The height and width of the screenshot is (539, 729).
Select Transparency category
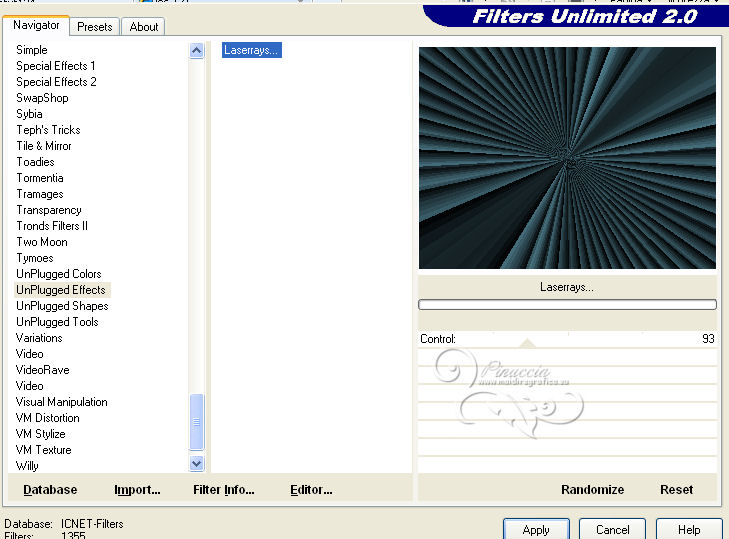[x=49, y=210]
